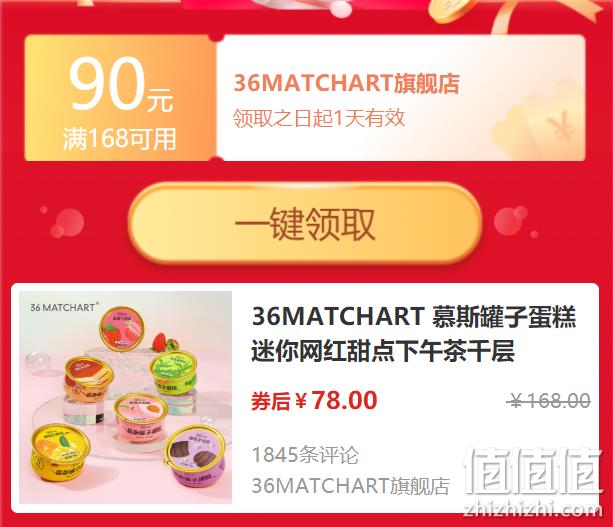Viewport: 613px width, 527px height.
Task: Select the 90元 coupon amount panel
Action: coord(120,98)
